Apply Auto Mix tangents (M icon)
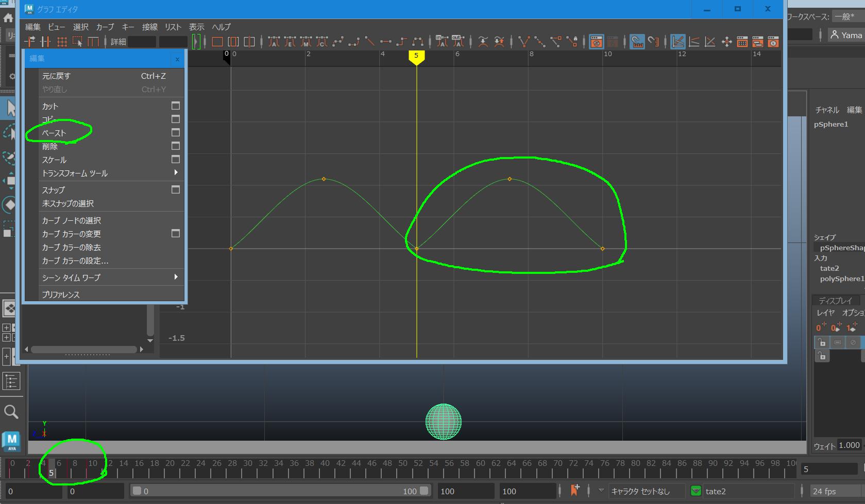The width and height of the screenshot is (865, 504). tap(306, 42)
